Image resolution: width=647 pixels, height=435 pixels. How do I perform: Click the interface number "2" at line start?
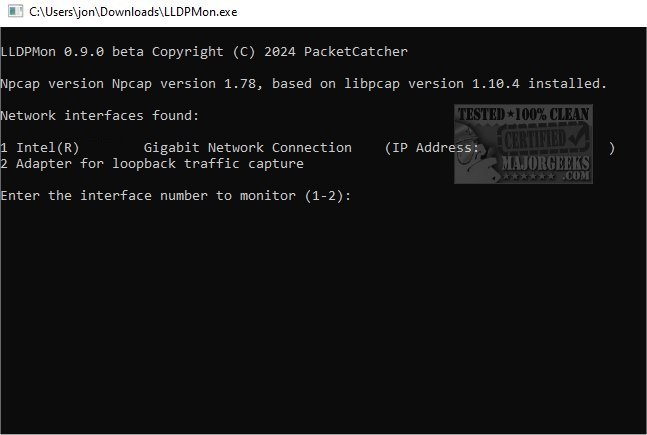(5, 163)
